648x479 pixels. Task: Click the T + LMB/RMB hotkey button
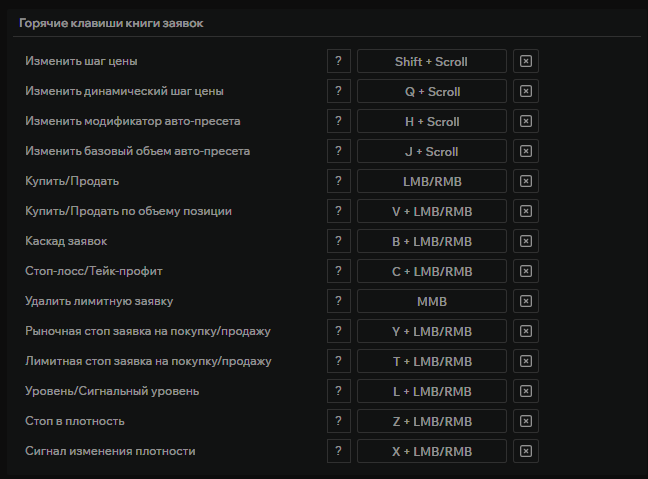coord(431,361)
